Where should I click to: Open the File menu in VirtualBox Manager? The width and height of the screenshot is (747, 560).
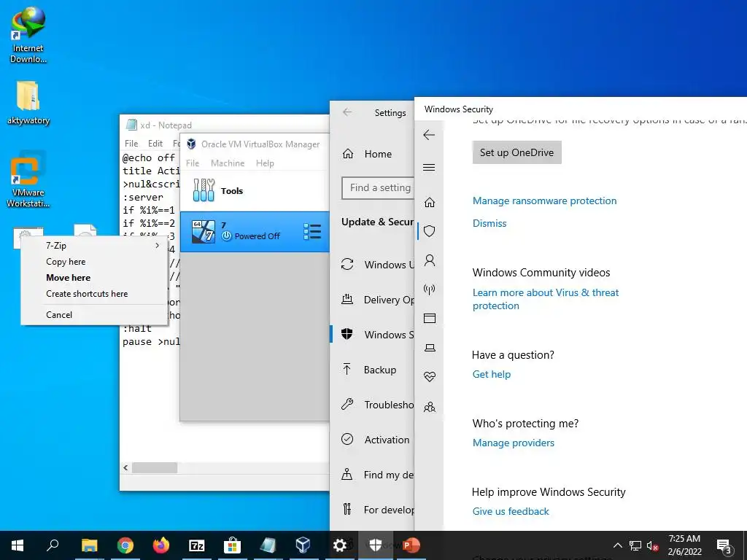[193, 163]
